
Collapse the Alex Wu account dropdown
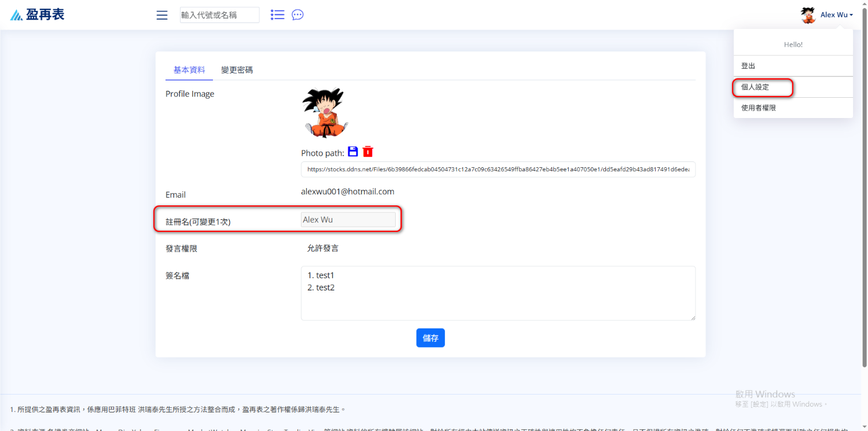pyautogui.click(x=836, y=15)
